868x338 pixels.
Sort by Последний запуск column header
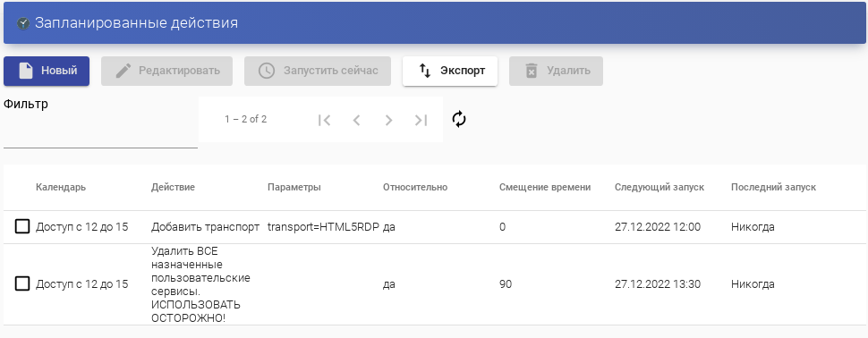point(773,187)
